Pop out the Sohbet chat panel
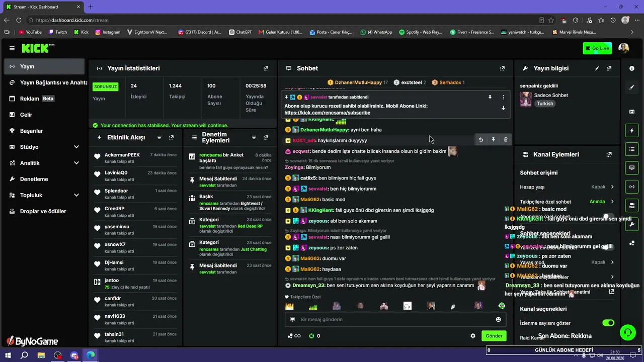 click(x=502, y=68)
